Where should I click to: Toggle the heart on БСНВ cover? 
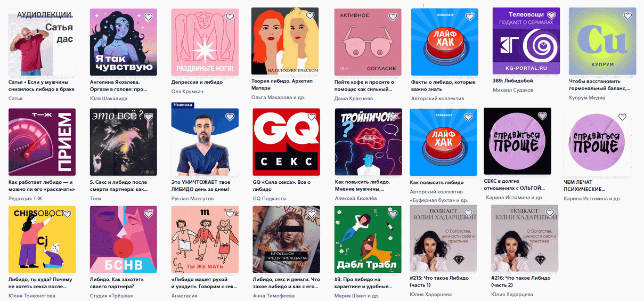click(x=149, y=214)
